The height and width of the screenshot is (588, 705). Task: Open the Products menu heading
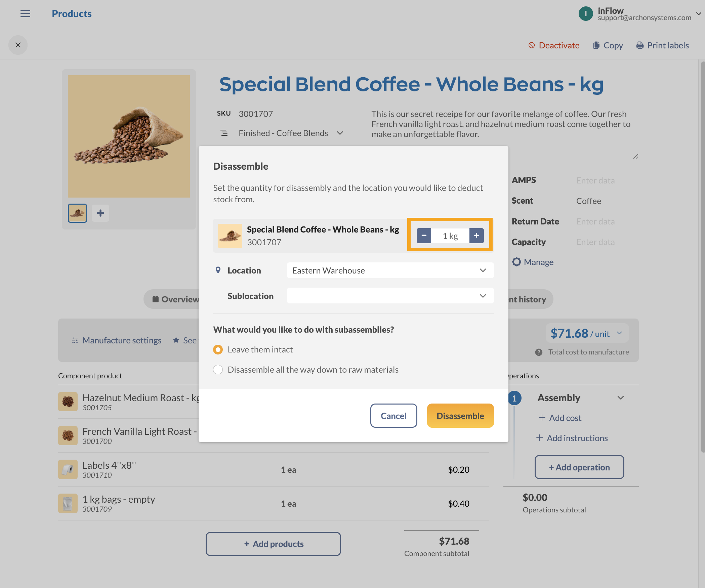(72, 14)
